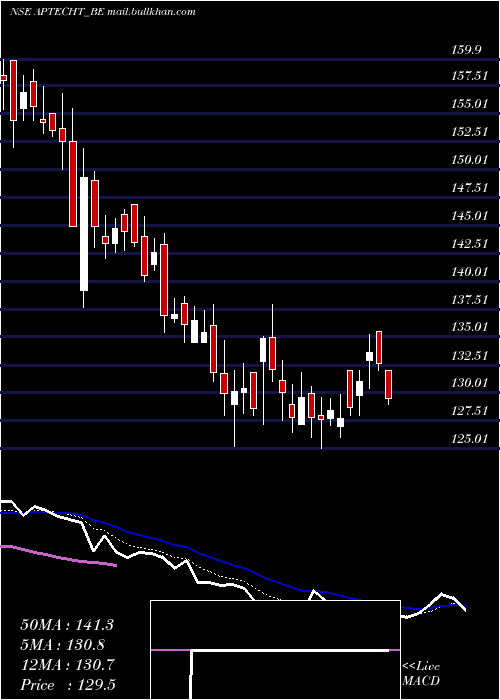Click the NSE APTECHT_BE mail.bullkhan.com title text
Viewport: 500px width, 700px height.
point(103,12)
